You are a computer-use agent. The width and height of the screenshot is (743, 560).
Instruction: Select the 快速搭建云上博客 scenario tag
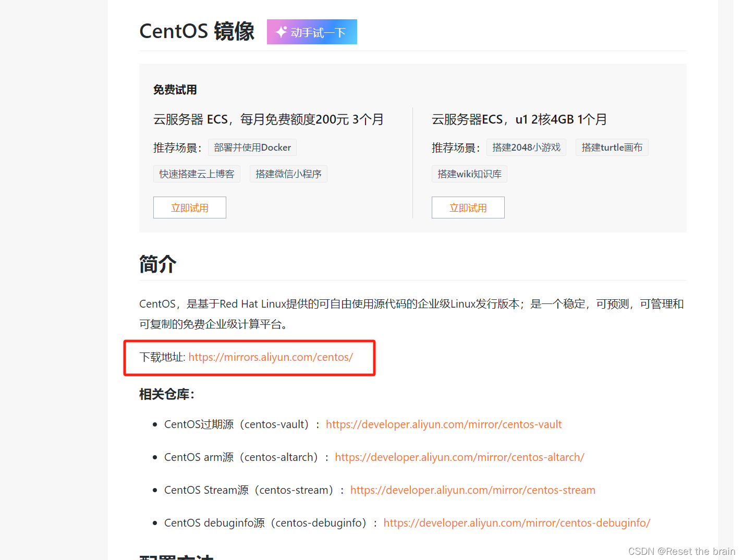click(x=197, y=174)
